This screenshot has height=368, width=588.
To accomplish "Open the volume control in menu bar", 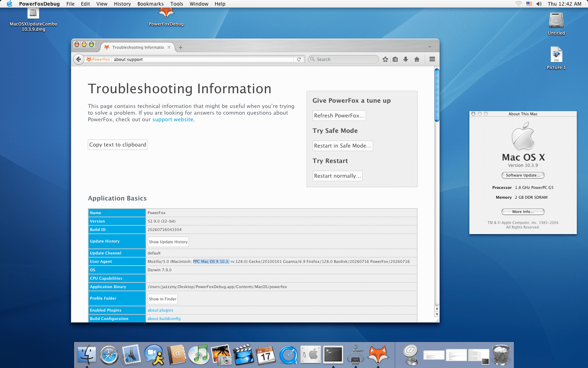I will click(539, 4).
